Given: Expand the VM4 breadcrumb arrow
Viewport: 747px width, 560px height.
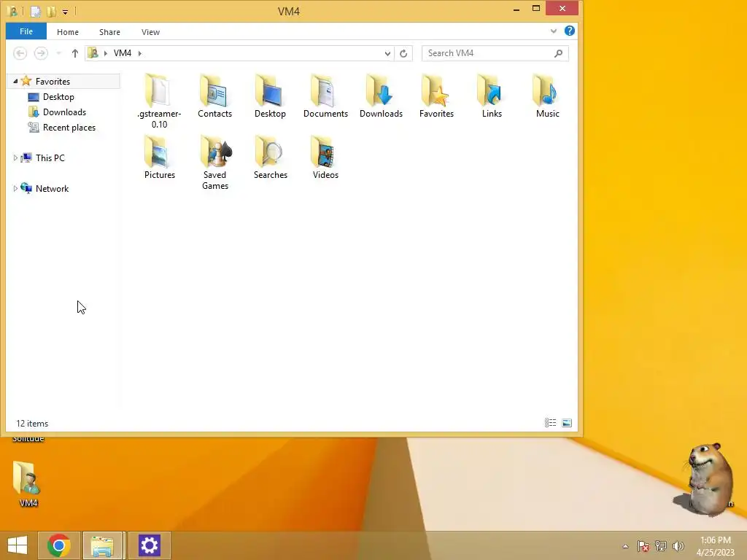Looking at the screenshot, I should pyautogui.click(x=139, y=53).
